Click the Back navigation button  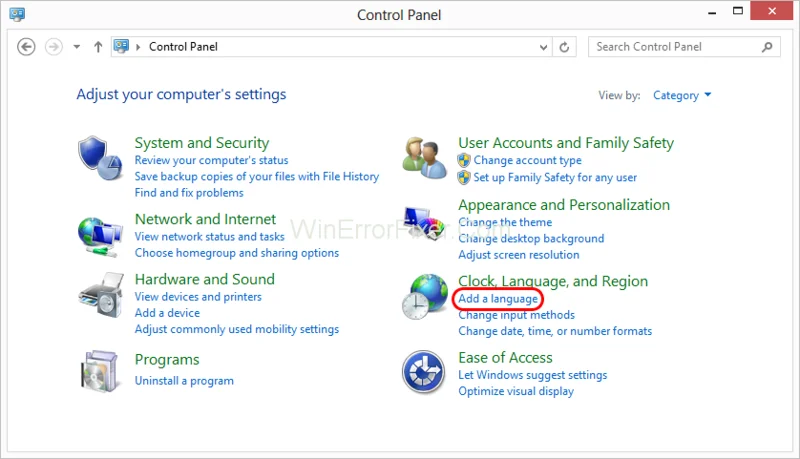pos(27,47)
